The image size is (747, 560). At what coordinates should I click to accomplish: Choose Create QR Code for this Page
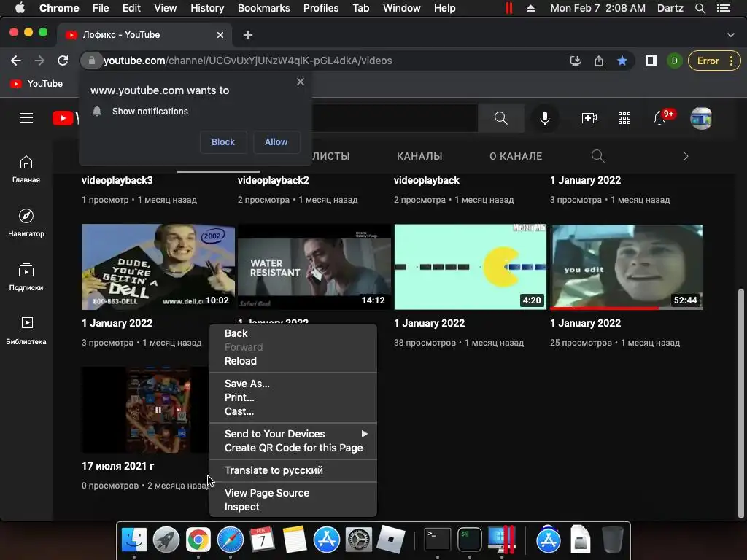pos(293,448)
